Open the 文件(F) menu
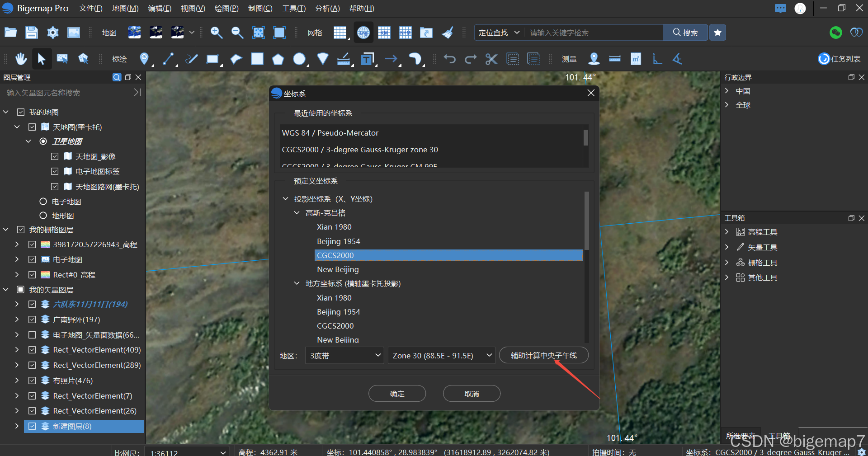868x456 pixels. point(90,9)
